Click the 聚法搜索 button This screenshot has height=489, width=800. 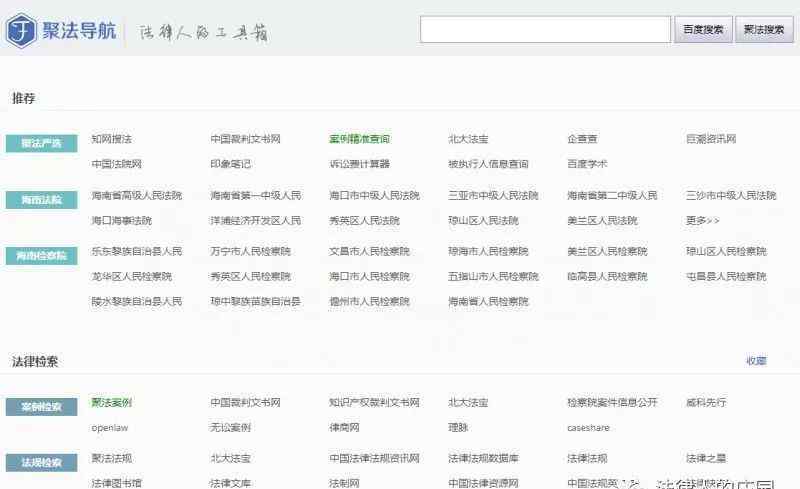(764, 30)
